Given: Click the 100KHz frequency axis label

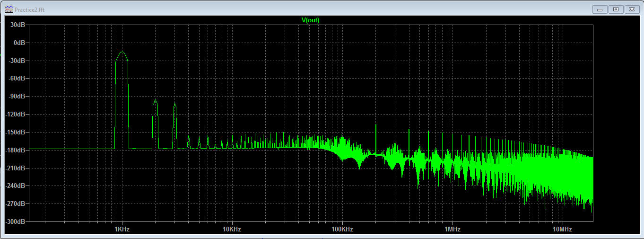Looking at the screenshot, I should click(342, 229).
